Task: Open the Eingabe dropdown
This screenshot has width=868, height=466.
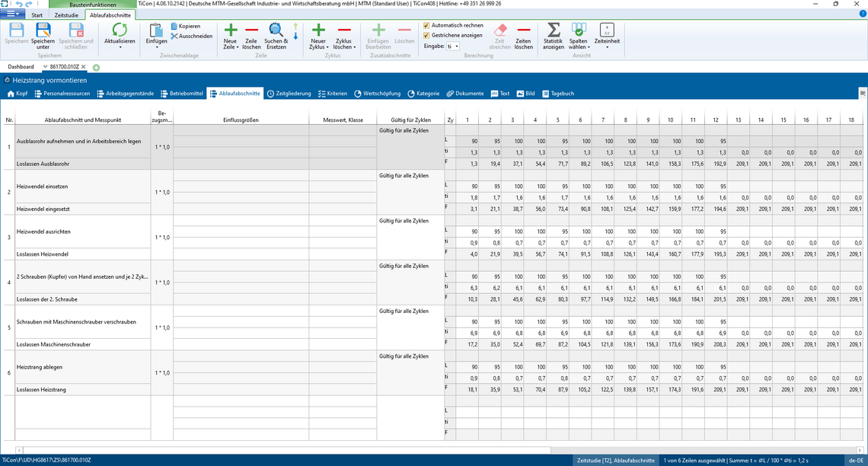Action: [x=453, y=46]
